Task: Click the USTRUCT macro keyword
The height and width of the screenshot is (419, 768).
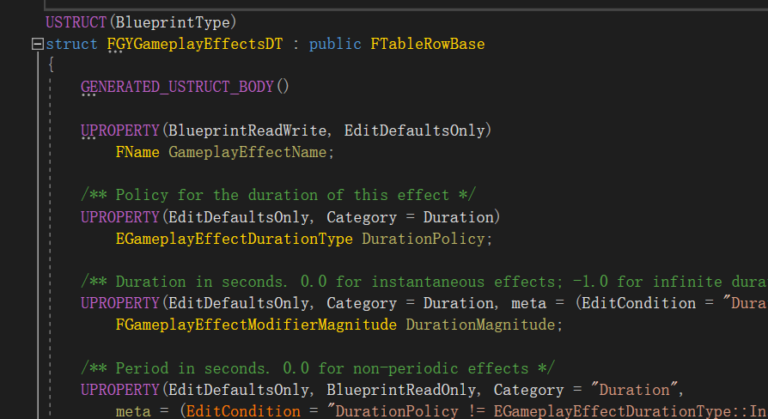Action: pyautogui.click(x=76, y=23)
